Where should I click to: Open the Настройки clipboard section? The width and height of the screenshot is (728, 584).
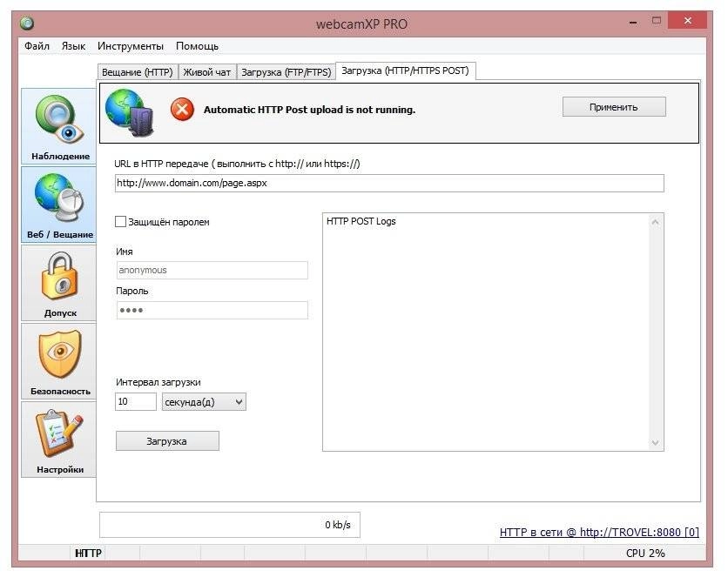point(59,440)
